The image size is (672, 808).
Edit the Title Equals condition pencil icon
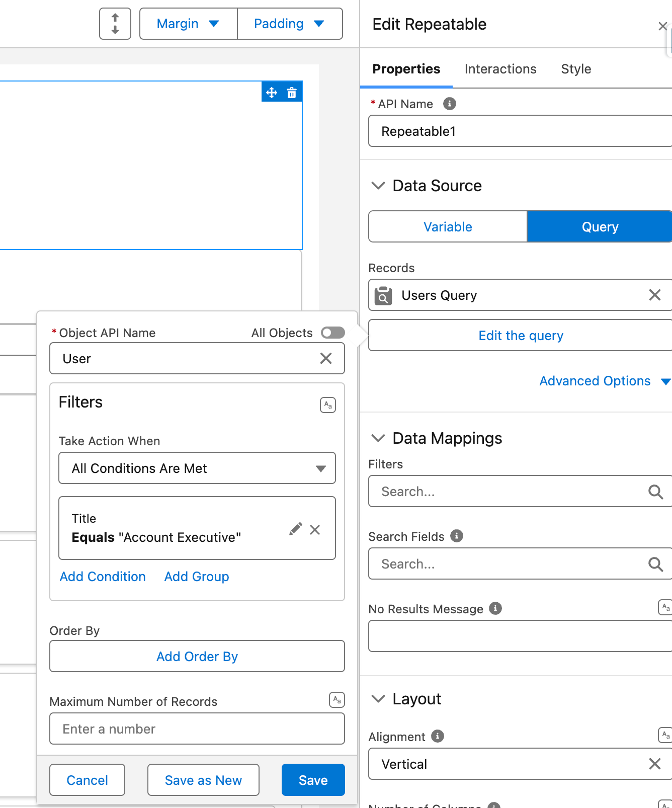[x=296, y=529]
